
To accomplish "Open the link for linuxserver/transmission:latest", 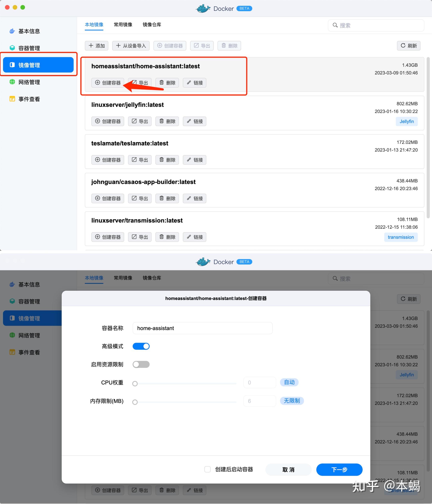I will 194,237.
